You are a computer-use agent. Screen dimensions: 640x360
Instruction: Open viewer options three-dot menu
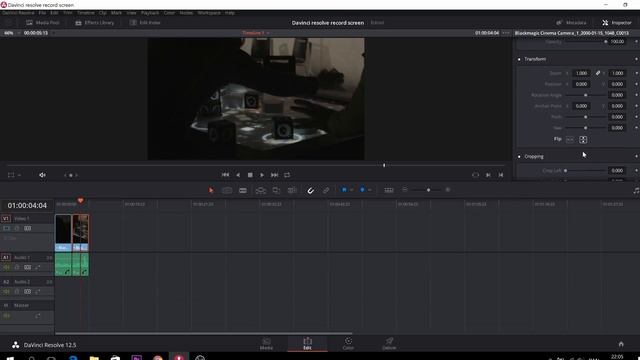coord(506,33)
